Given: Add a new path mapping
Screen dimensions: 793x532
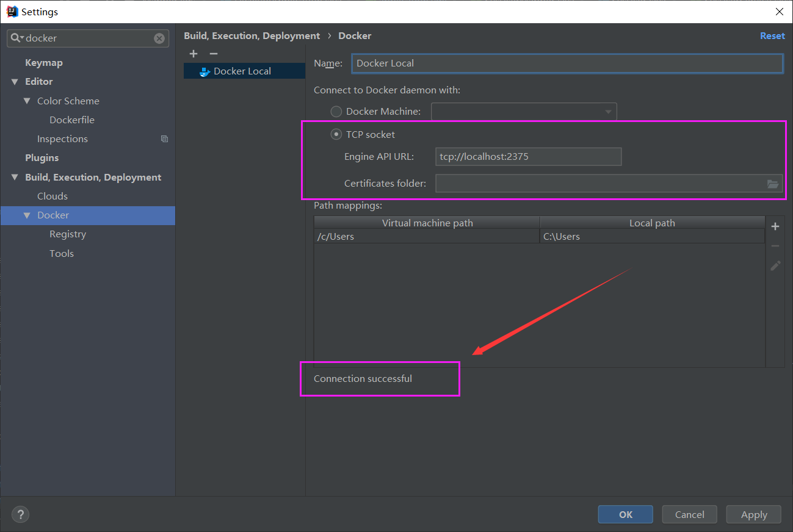Looking at the screenshot, I should (x=775, y=226).
